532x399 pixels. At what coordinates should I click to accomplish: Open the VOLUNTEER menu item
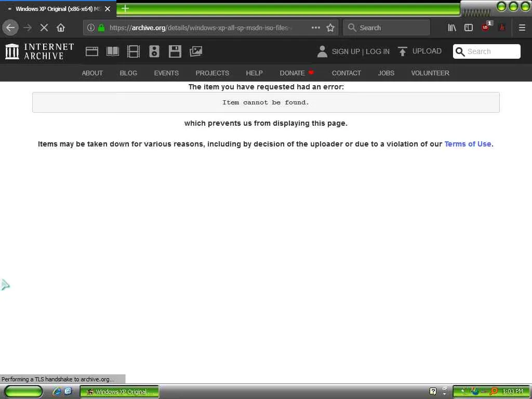(x=430, y=73)
